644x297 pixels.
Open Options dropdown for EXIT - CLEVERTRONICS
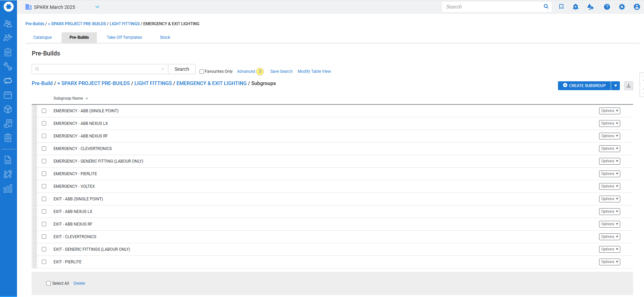click(609, 237)
